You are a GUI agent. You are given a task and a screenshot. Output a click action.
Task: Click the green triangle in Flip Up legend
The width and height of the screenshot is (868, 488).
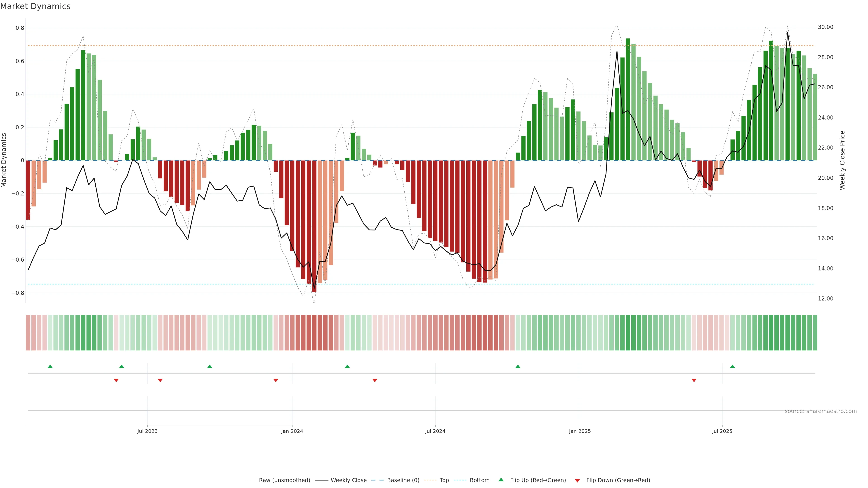[501, 480]
